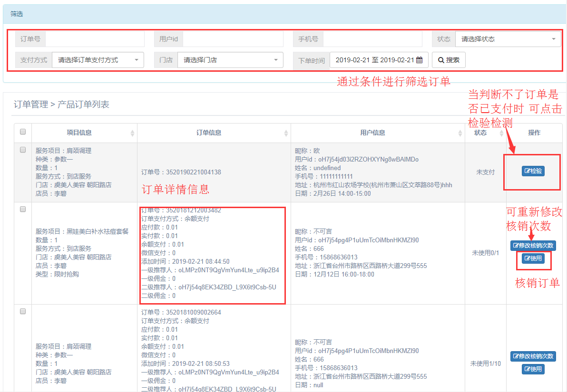The height and width of the screenshot is (392, 567).
Task: Sort by 项目信息 column arrows
Action: pyautogui.click(x=132, y=134)
